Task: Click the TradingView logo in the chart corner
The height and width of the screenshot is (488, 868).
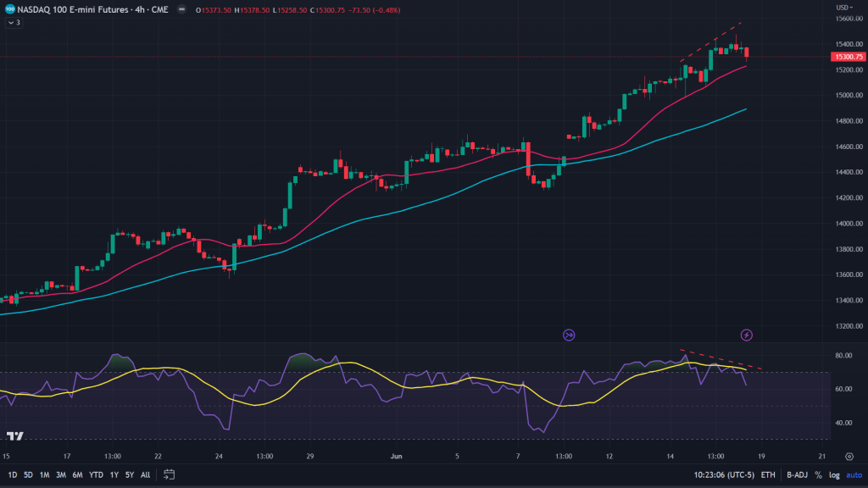Action: [14, 436]
